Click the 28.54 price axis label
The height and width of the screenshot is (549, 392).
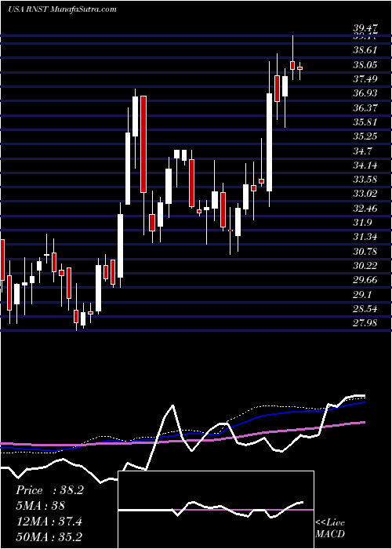[365, 309]
